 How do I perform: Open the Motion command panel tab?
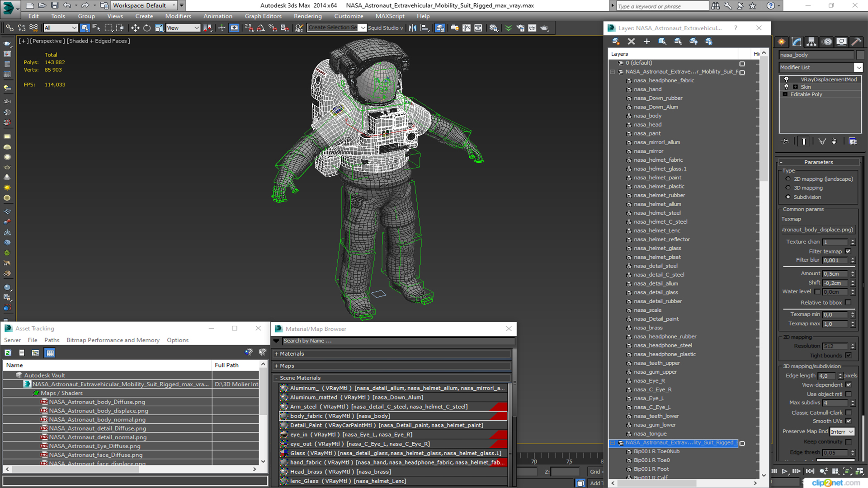[827, 42]
